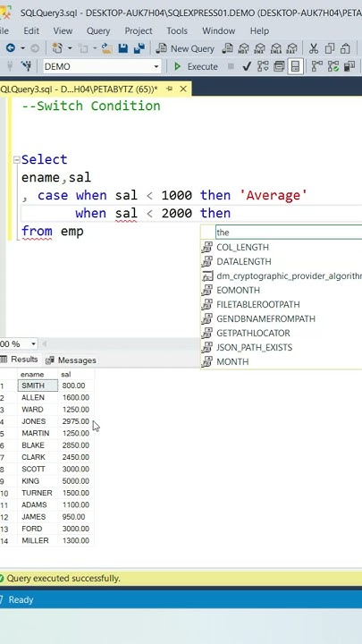Select the TURNER cell in results
362x644 pixels.
pyautogui.click(x=38, y=493)
